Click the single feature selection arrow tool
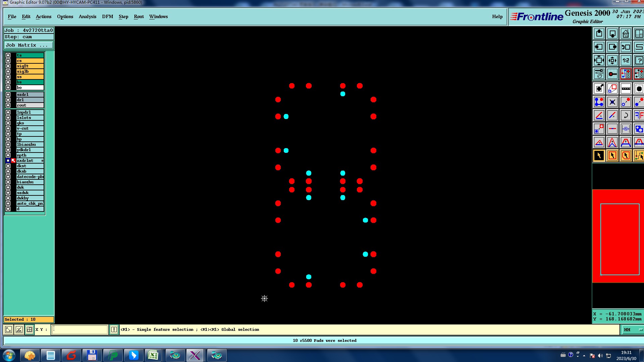644x362 pixels. click(599, 156)
